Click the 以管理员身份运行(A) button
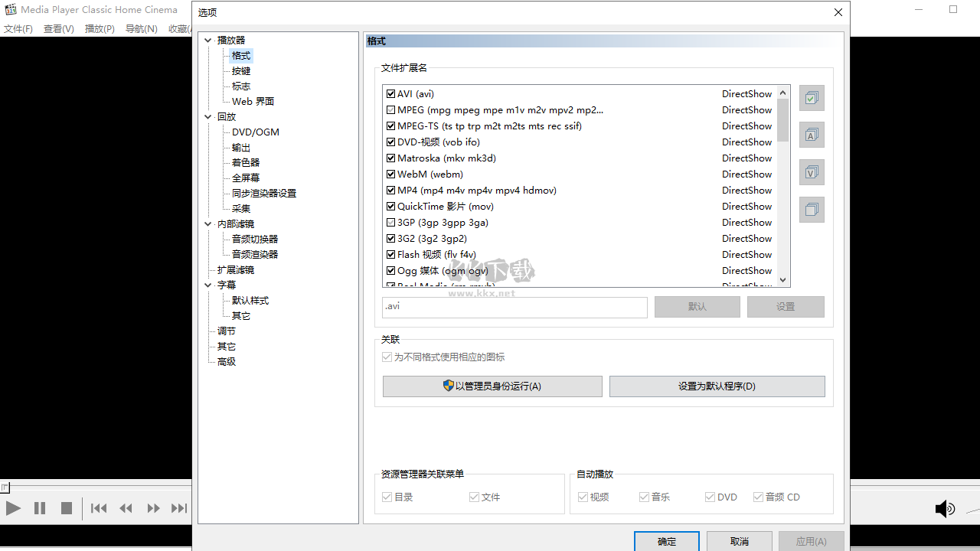This screenshot has width=980, height=551. 492,386
